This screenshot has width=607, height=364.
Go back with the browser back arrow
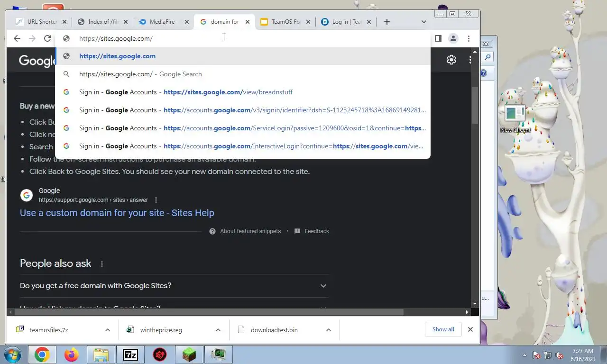pos(17,38)
